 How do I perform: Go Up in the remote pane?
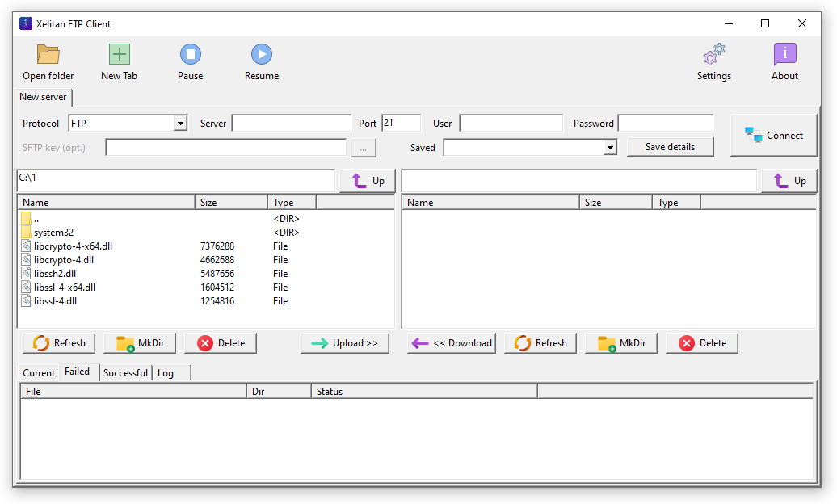789,181
